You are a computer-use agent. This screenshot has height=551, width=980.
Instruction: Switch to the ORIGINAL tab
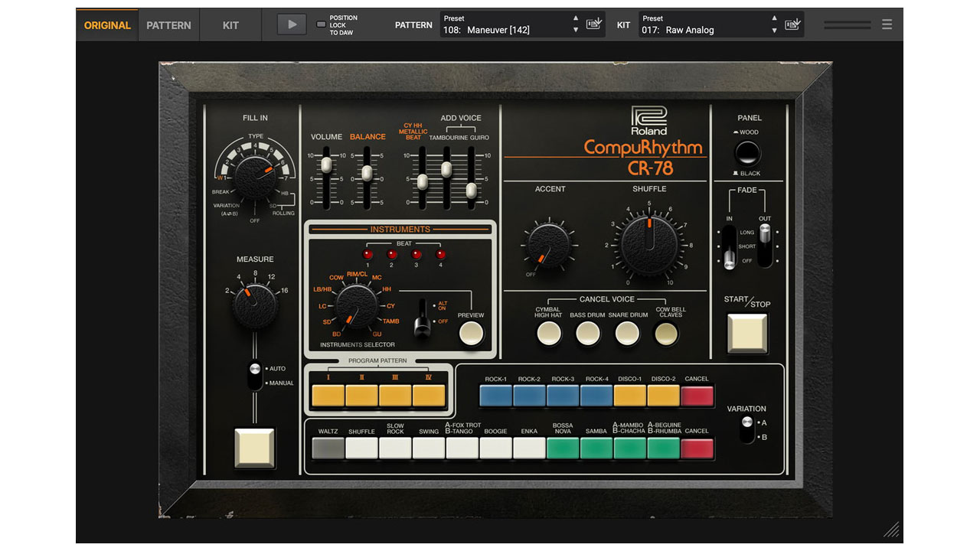[x=107, y=25]
